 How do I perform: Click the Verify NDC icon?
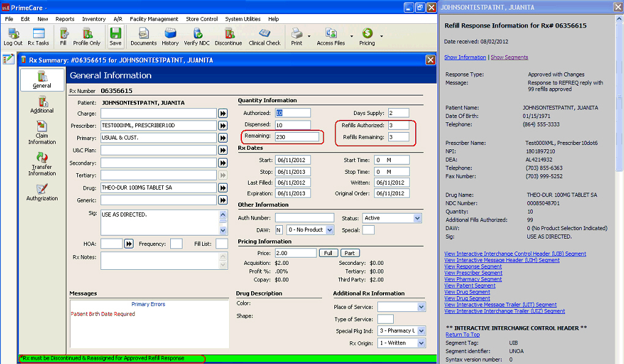tap(197, 36)
